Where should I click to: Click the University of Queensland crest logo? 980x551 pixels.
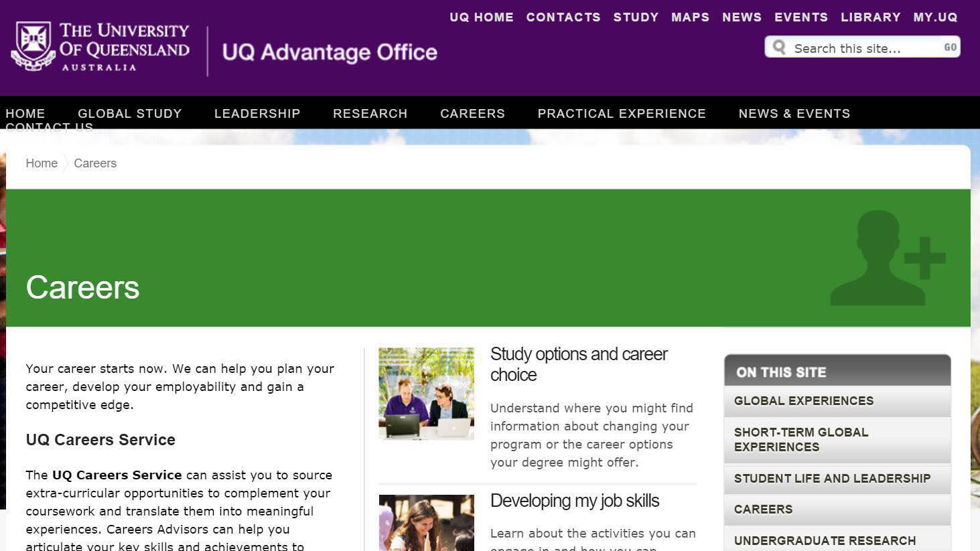click(33, 46)
